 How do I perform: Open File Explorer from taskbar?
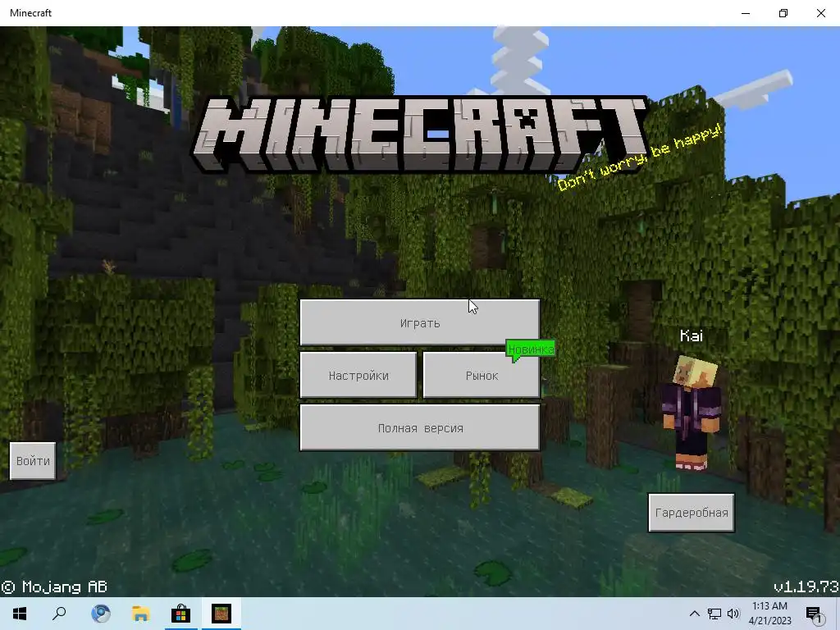141,614
